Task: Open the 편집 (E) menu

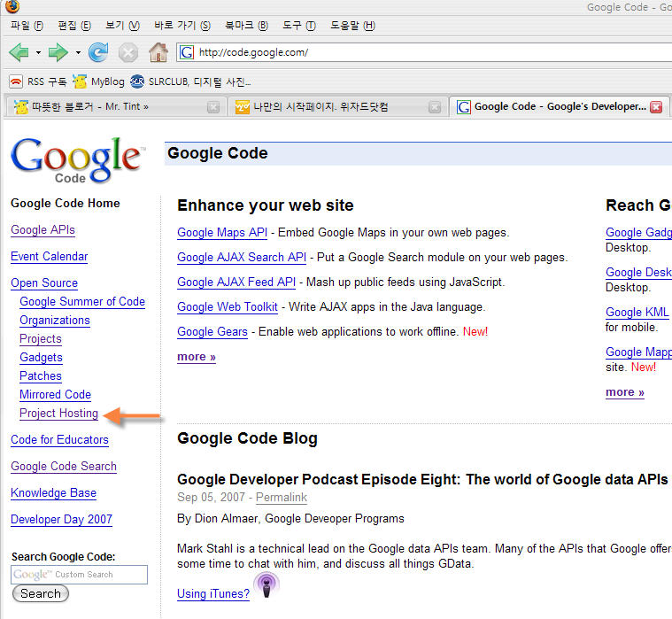Action: (74, 26)
